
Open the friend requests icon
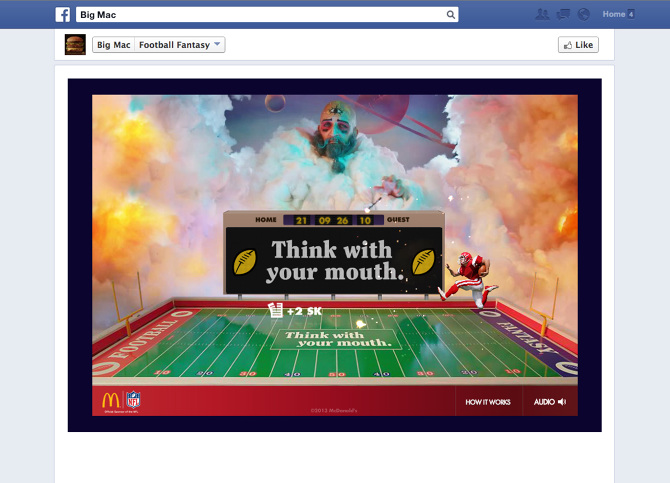542,14
